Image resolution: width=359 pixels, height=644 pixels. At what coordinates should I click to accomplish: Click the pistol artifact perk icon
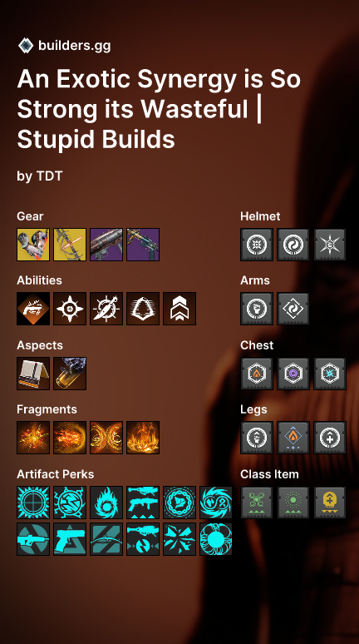point(70,539)
